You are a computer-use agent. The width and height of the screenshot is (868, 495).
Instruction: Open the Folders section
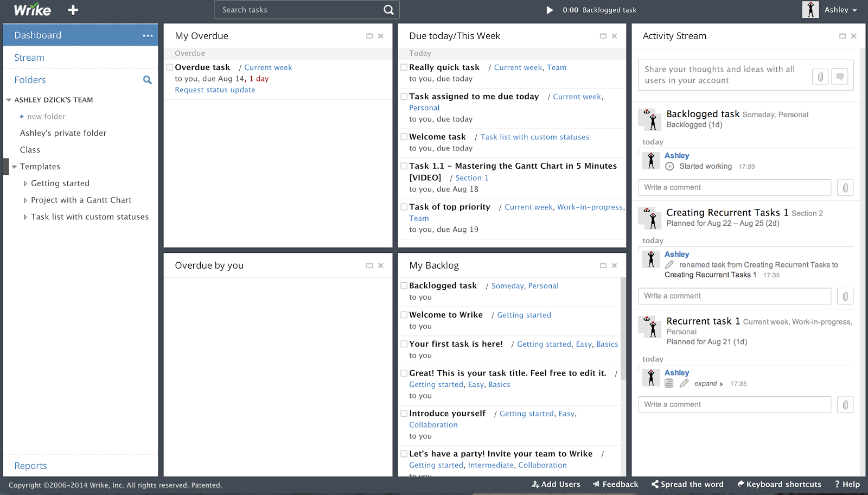click(30, 80)
